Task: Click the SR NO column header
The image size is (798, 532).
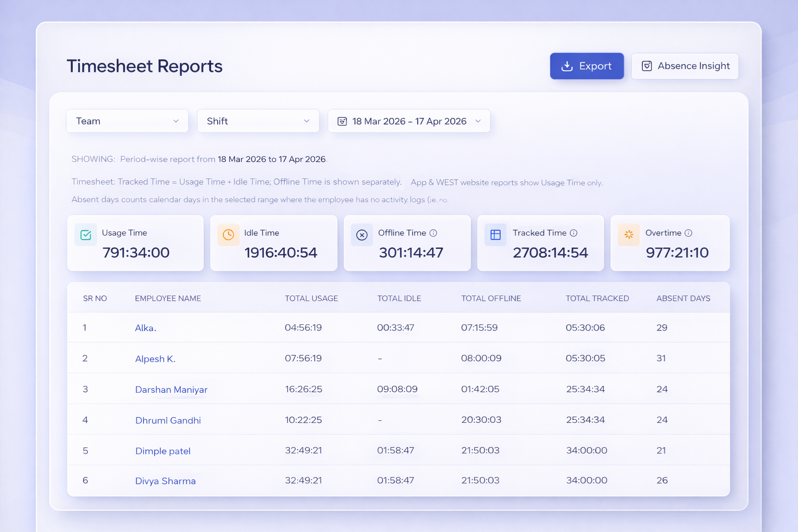Action: pyautogui.click(x=95, y=298)
